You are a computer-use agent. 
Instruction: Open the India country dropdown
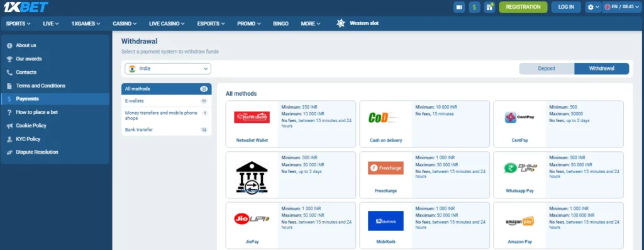[168, 69]
